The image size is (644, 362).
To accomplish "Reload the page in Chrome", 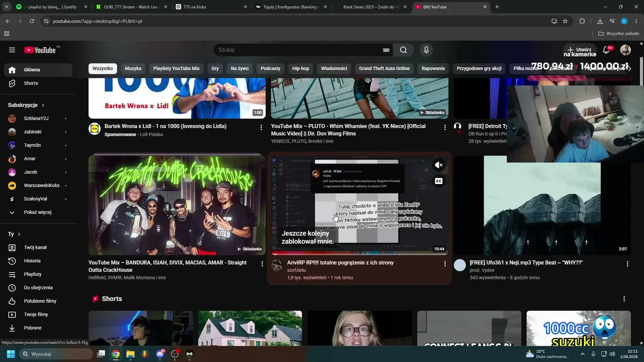I will click(x=32, y=21).
